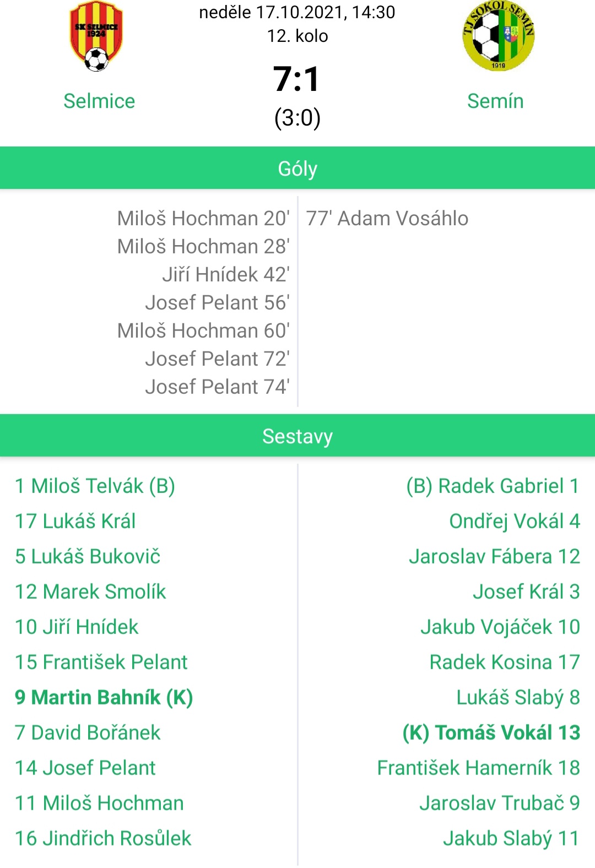
Task: Tap the Jiří Hnídek 42' goal entry
Action: pos(226,274)
